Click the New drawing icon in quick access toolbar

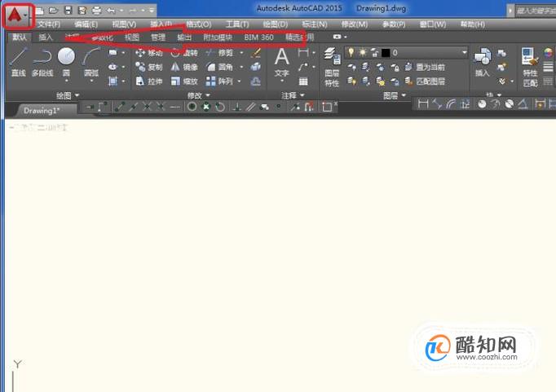[x=40, y=11]
